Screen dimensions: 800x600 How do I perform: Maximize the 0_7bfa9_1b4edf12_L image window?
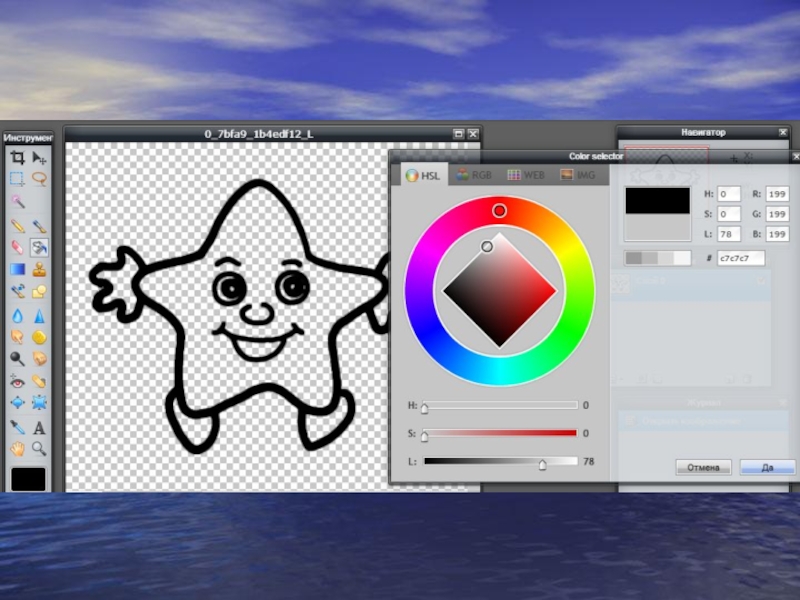458,134
